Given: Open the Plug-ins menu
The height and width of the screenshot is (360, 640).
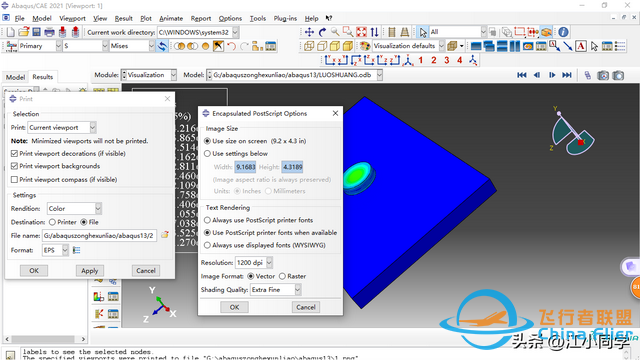Looking at the screenshot, I should [x=285, y=18].
